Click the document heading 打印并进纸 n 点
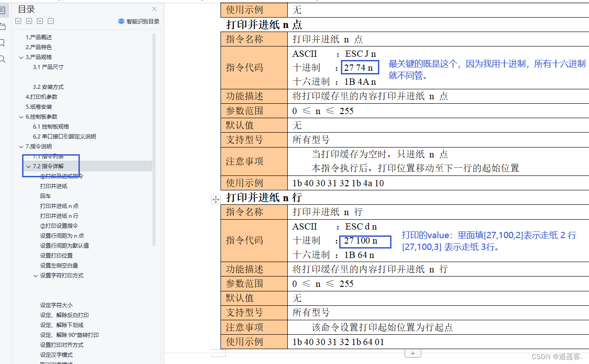 [x=264, y=25]
